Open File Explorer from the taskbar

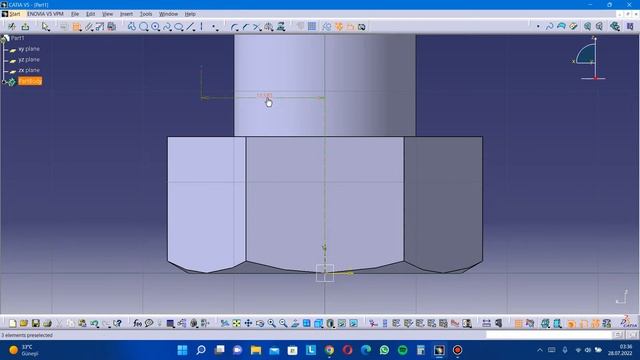pyautogui.click(x=256, y=350)
